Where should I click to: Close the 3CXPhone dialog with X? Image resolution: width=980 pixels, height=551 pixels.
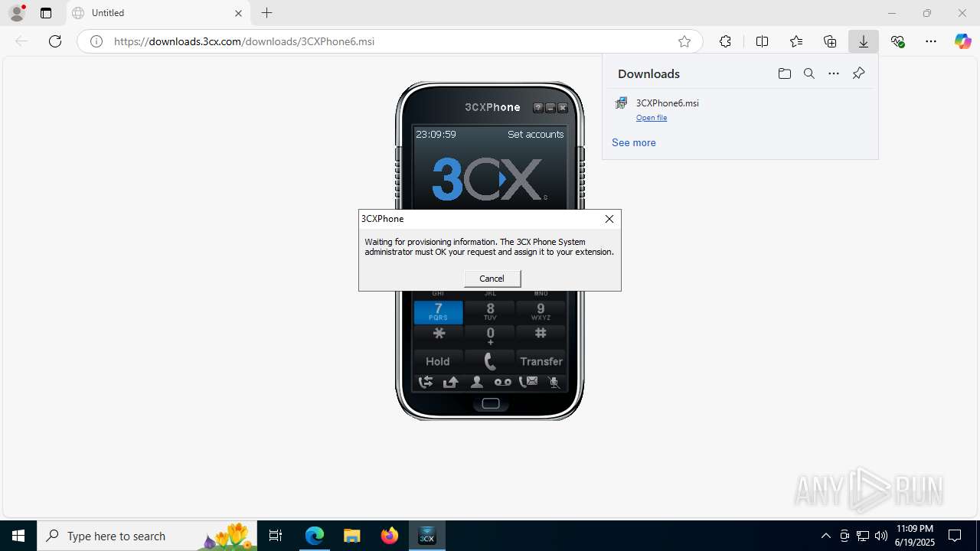point(609,219)
